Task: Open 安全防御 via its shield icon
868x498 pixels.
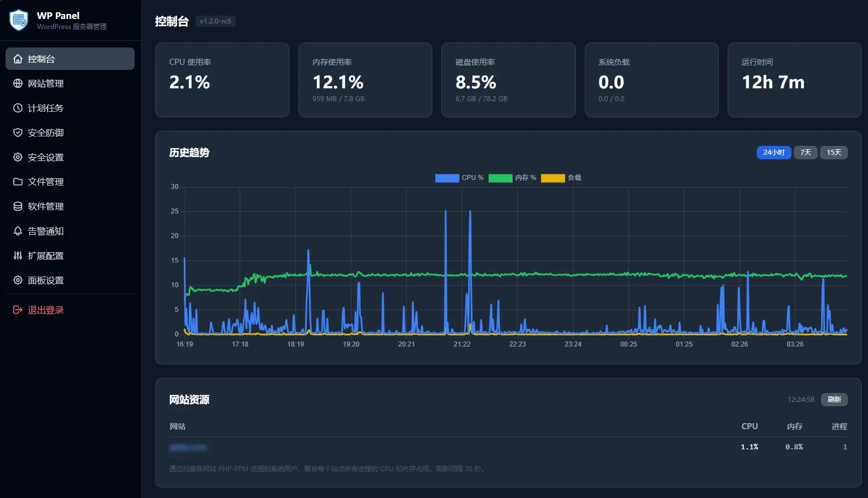Action: click(18, 132)
